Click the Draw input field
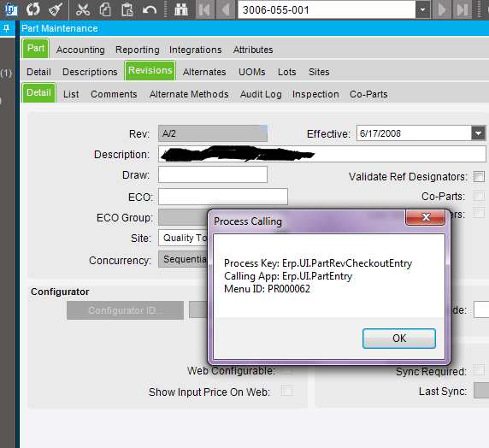The width and height of the screenshot is (489, 448). pyautogui.click(x=213, y=174)
